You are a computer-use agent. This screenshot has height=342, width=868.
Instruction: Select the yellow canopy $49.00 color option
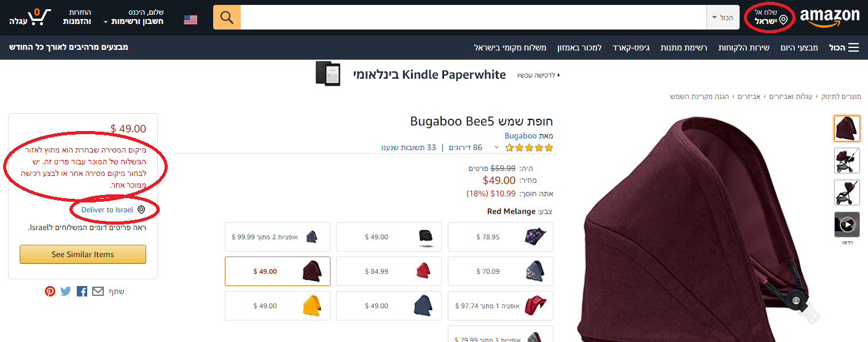click(x=278, y=306)
